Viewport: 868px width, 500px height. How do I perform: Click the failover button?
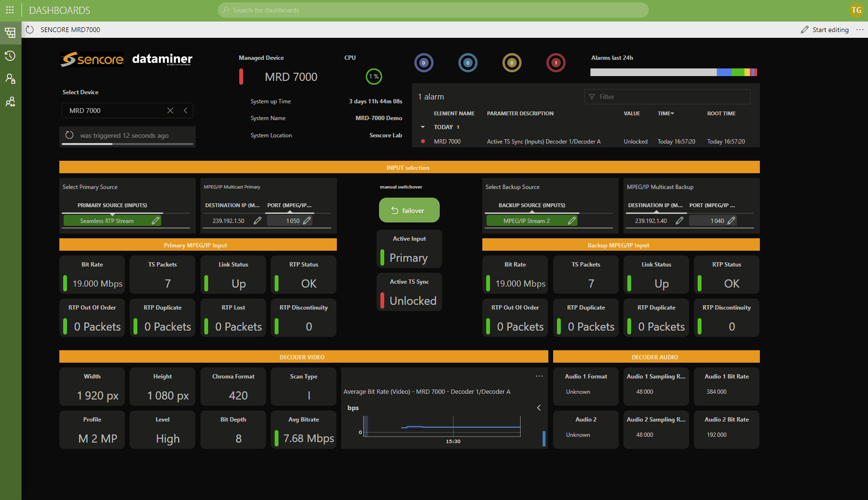point(409,210)
